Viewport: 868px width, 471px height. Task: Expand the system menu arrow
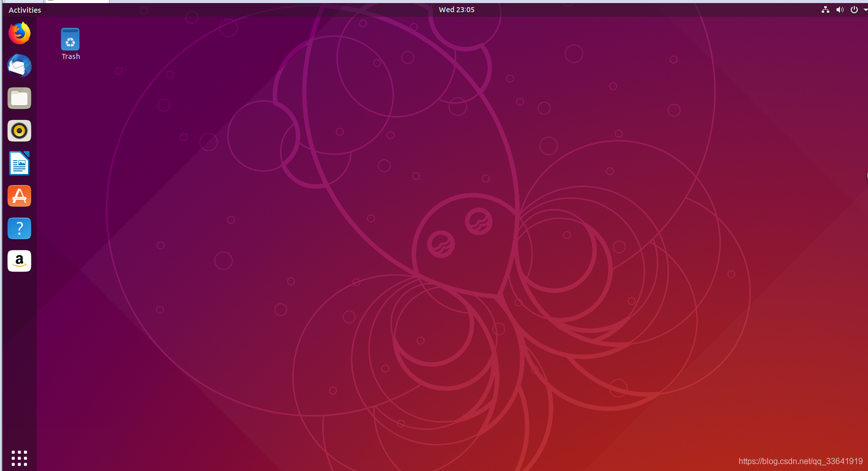click(x=865, y=10)
